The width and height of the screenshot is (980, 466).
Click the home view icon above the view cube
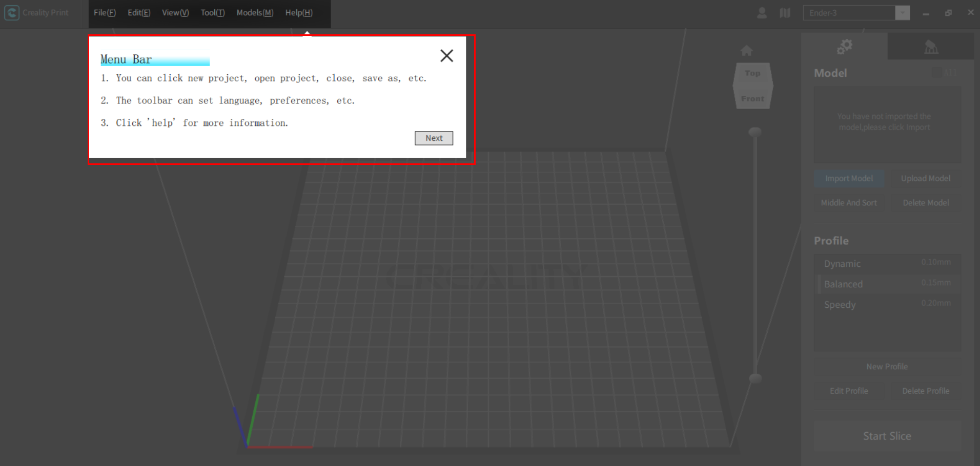[x=747, y=50]
